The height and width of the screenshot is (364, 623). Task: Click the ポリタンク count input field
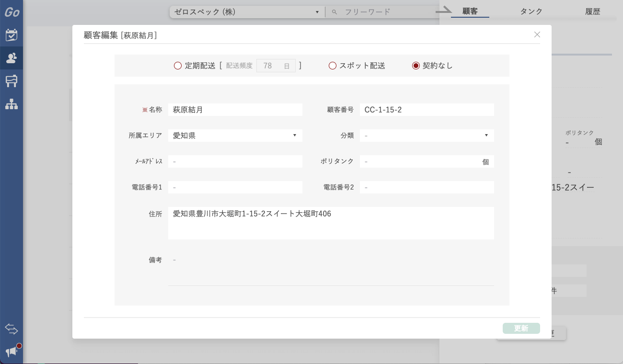[427, 161]
